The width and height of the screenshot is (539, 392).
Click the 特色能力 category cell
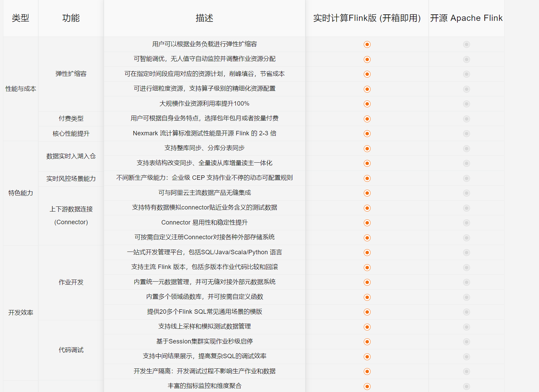[20, 193]
